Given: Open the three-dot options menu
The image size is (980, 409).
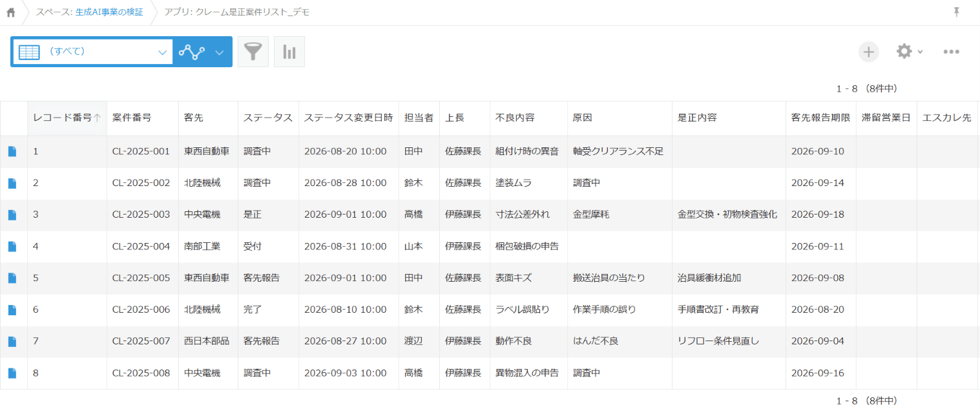Looking at the screenshot, I should coord(951,52).
